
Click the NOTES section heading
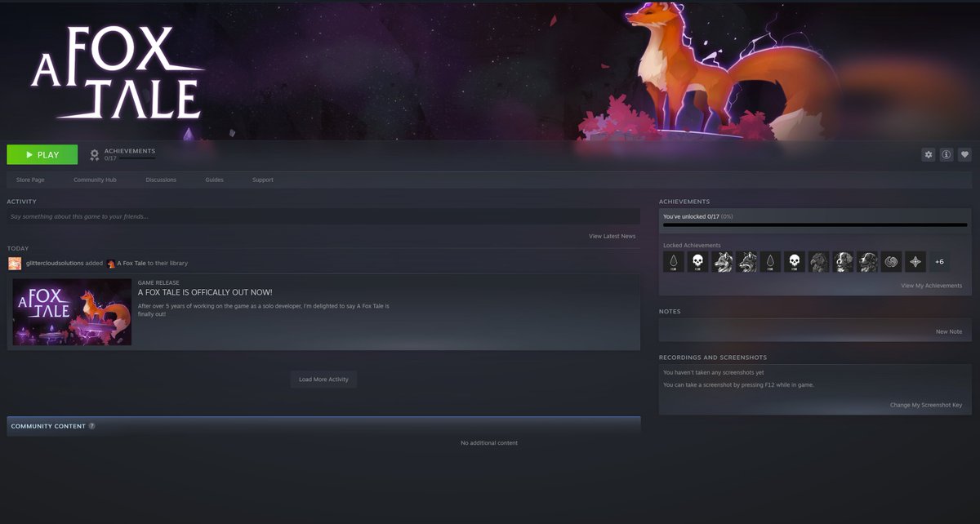670,312
